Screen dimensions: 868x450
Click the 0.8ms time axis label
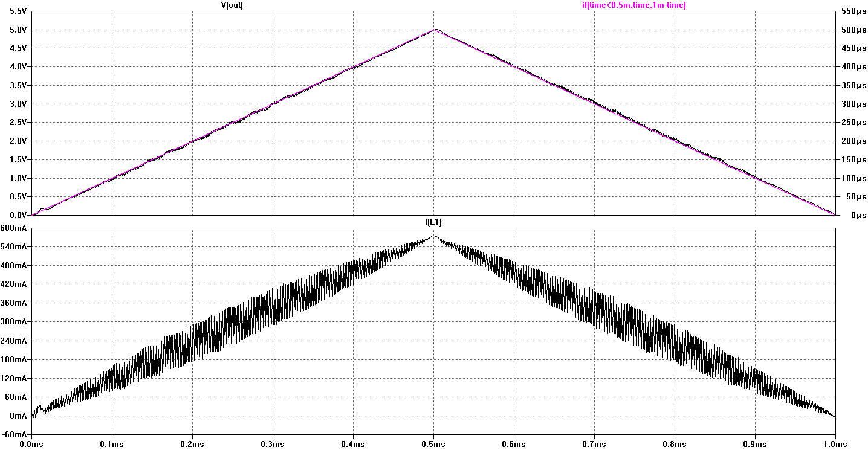coord(675,444)
